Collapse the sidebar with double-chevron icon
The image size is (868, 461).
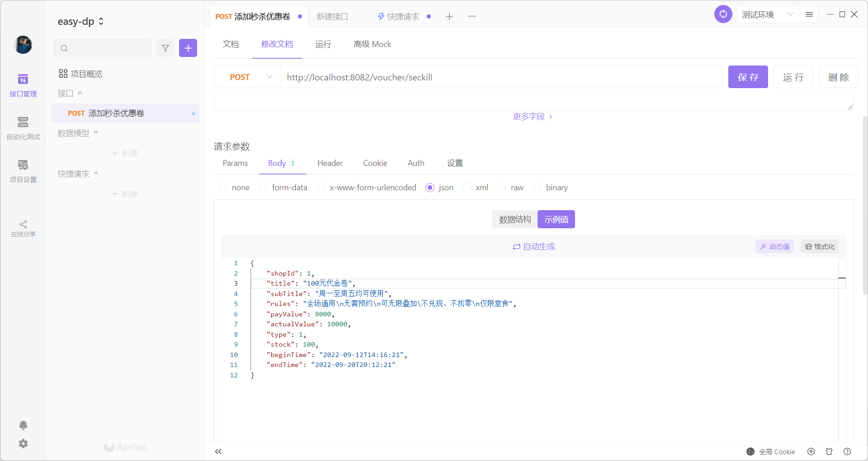pyautogui.click(x=218, y=452)
